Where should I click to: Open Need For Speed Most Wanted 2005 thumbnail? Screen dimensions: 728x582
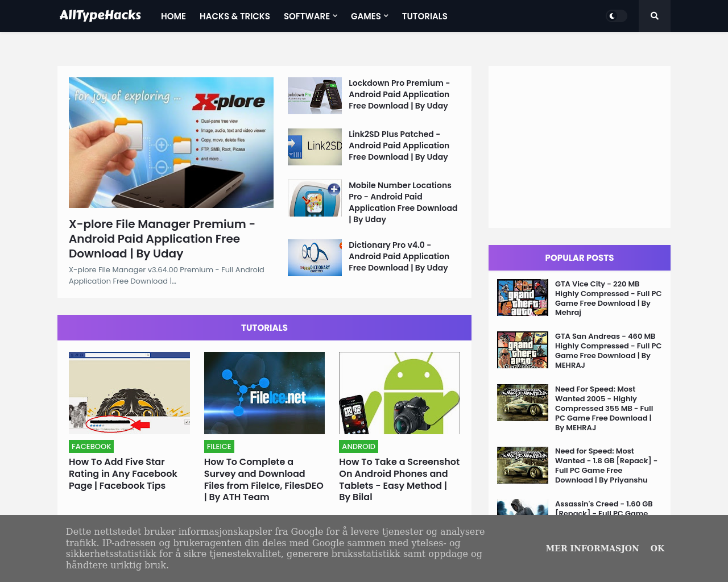pos(523,402)
